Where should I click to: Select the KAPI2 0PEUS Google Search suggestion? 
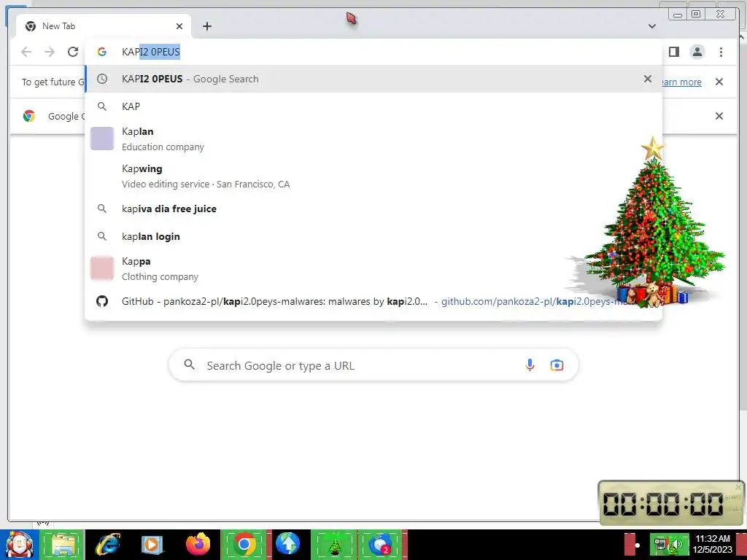373,79
